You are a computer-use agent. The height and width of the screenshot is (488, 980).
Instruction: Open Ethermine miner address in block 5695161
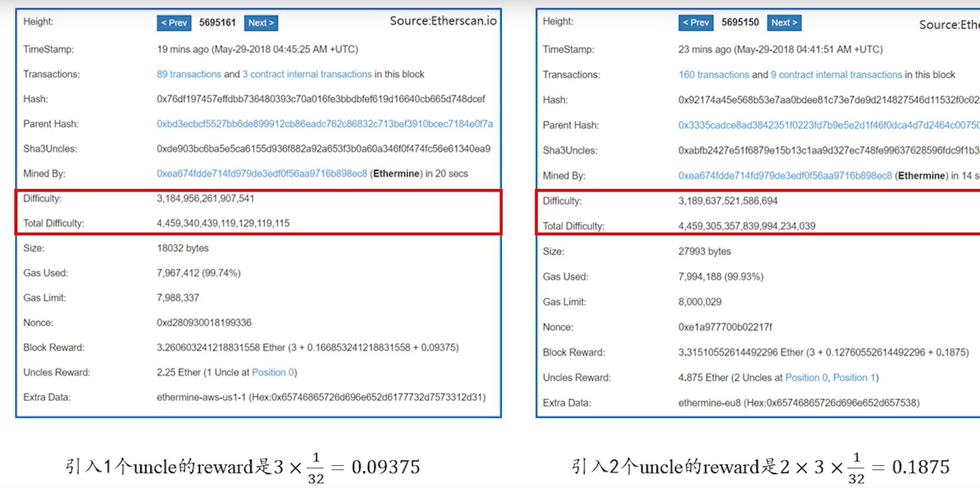pos(262,174)
